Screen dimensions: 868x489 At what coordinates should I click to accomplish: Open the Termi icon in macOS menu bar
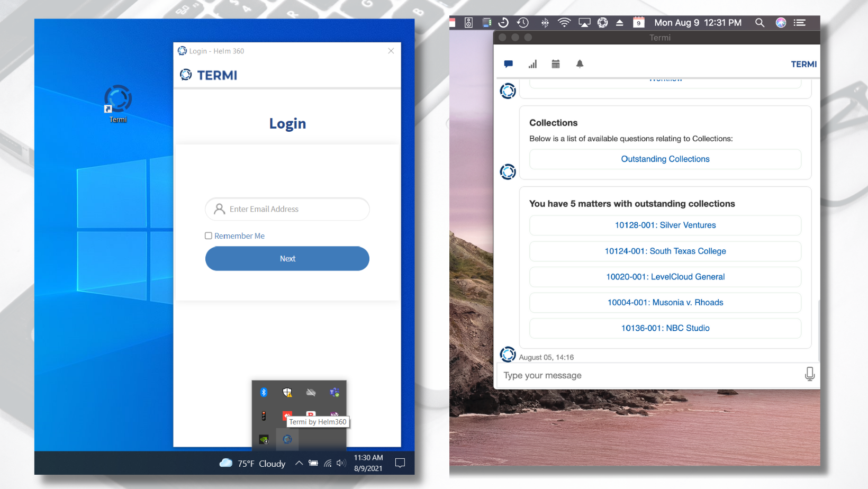click(602, 23)
